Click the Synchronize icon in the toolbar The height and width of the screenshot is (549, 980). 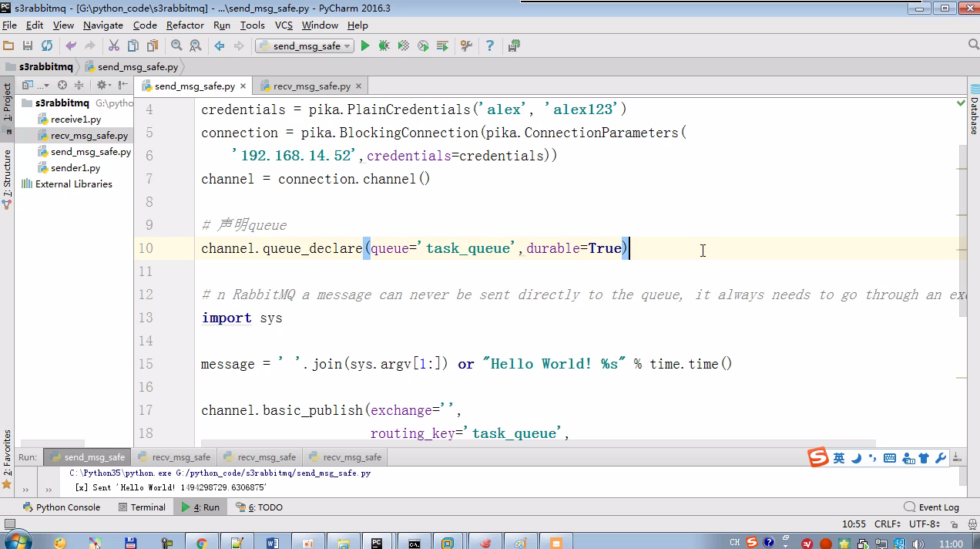click(47, 46)
